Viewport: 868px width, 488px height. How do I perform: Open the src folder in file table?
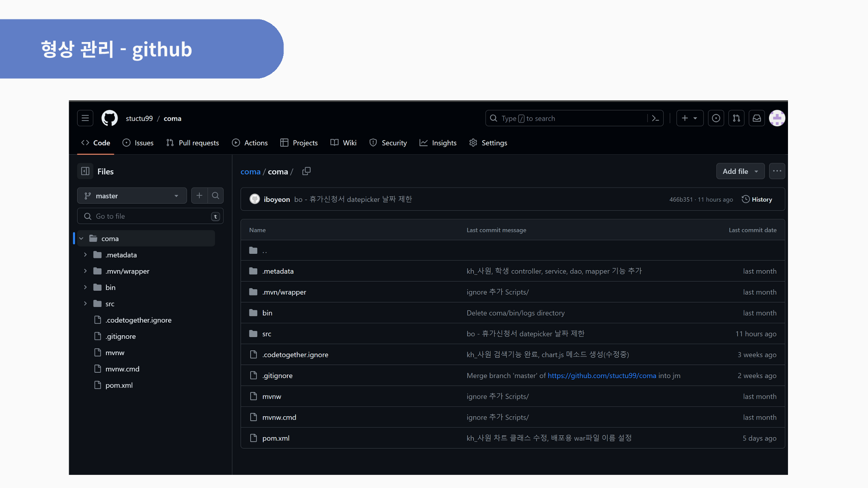(267, 334)
